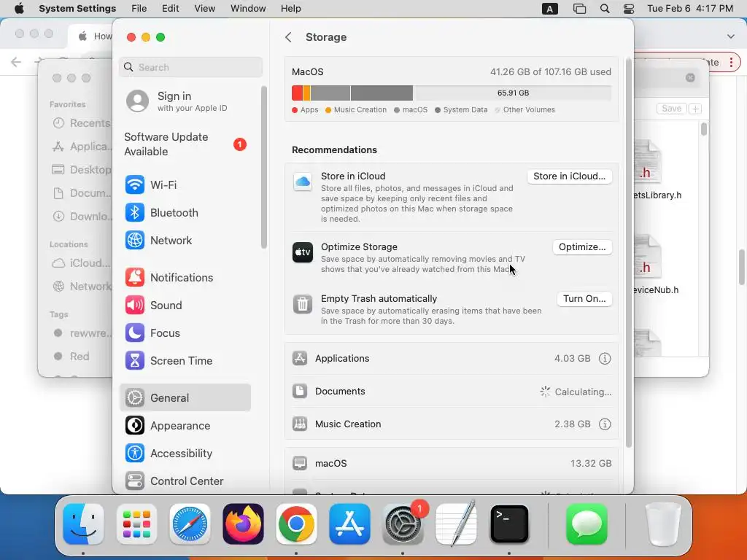Open the input source menu in the menu bar
The height and width of the screenshot is (560, 747).
(x=550, y=9)
